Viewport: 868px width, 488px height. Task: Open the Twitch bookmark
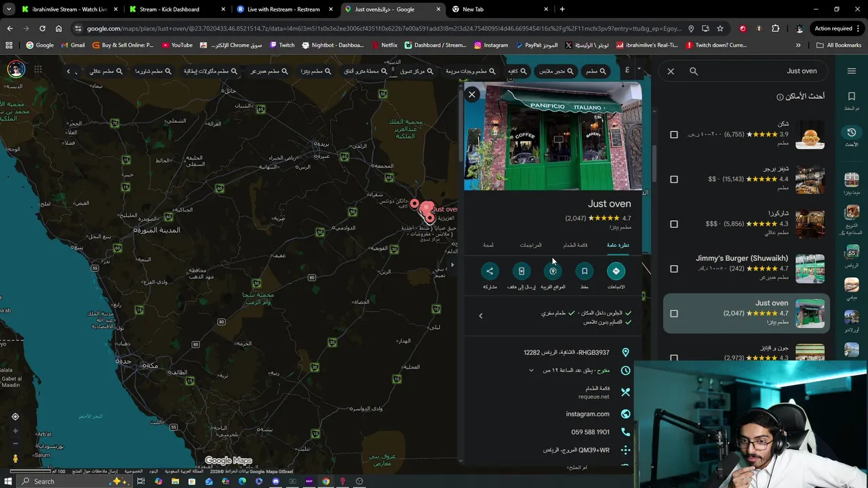282,45
